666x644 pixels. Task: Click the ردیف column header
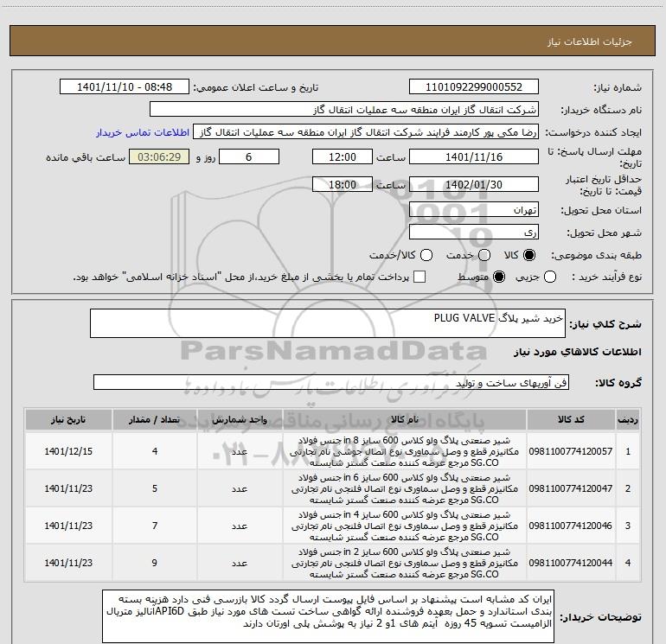[628, 420]
